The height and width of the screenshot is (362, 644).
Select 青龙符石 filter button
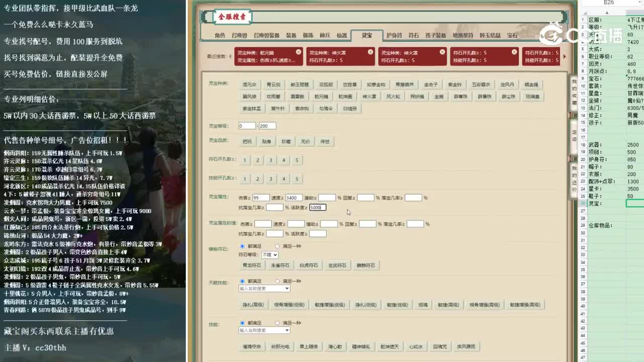pos(252,265)
